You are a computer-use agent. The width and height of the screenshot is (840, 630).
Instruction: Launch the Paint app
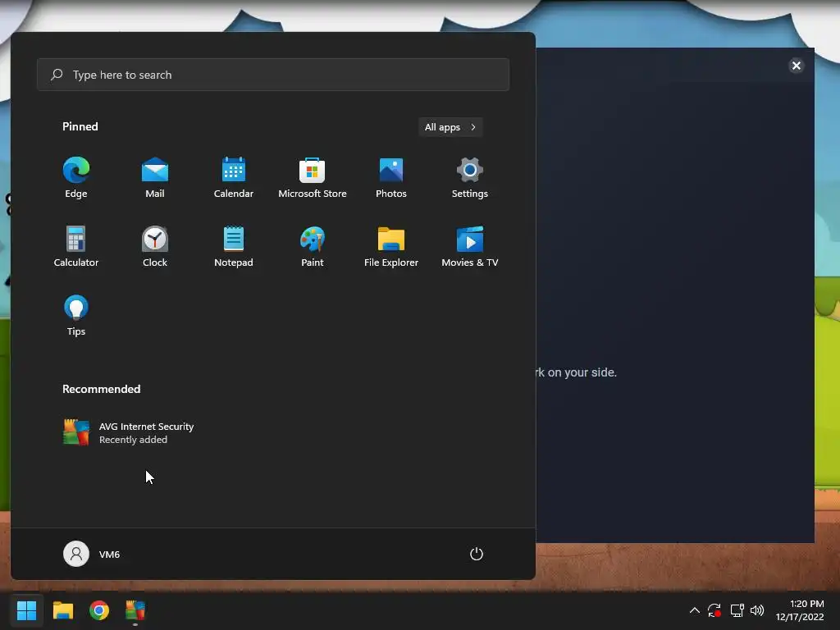point(313,246)
